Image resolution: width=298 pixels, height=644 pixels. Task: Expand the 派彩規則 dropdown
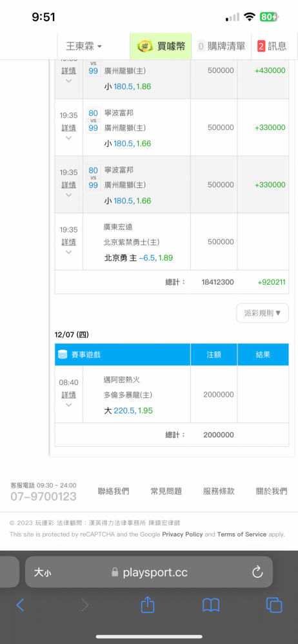pos(263,313)
